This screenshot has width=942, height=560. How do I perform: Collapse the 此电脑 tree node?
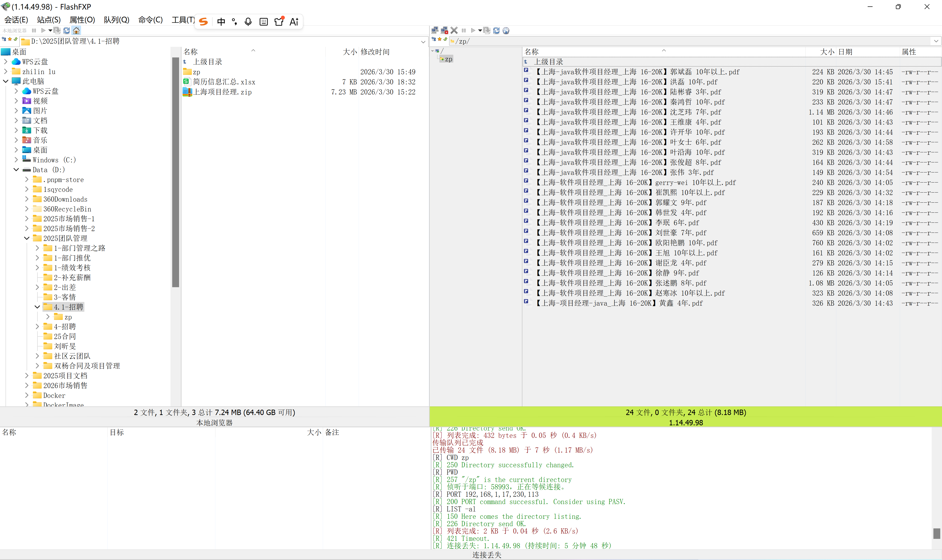click(6, 81)
